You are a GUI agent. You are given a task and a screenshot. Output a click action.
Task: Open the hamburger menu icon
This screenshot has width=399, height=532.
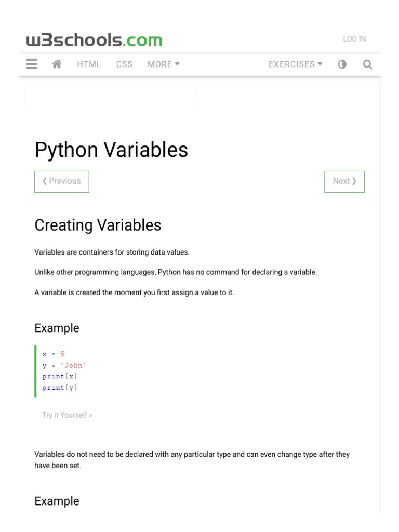(x=32, y=64)
